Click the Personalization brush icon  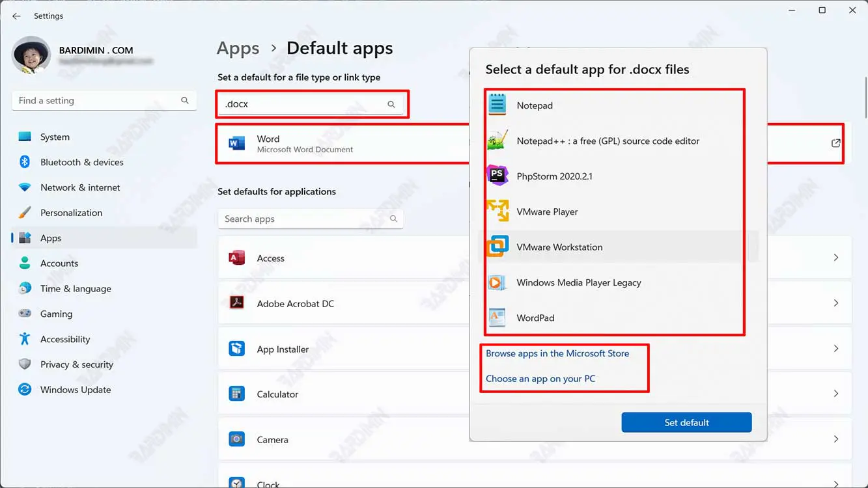pos(25,213)
